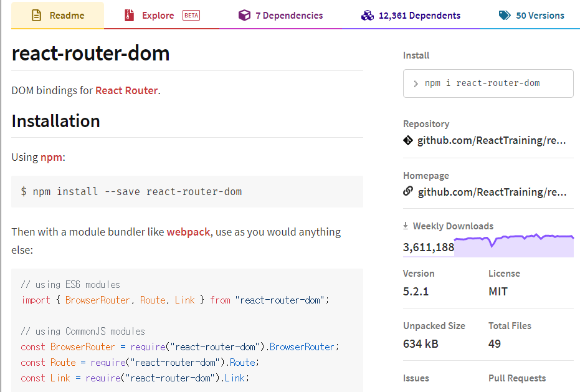Click the Unpacked Size label
The image size is (580, 392).
tap(434, 326)
